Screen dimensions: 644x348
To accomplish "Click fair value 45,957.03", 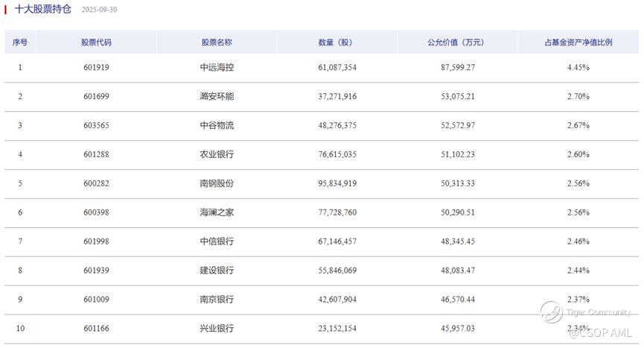I will [x=458, y=329].
